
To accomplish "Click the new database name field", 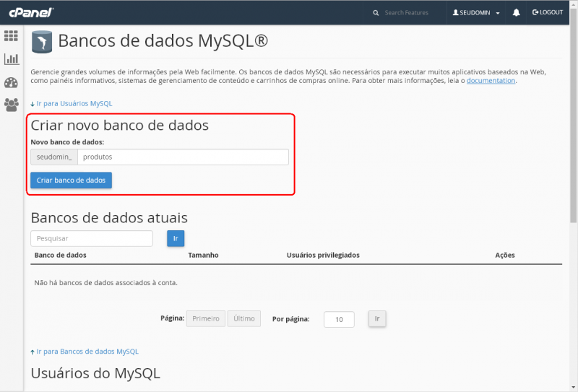I will point(183,157).
